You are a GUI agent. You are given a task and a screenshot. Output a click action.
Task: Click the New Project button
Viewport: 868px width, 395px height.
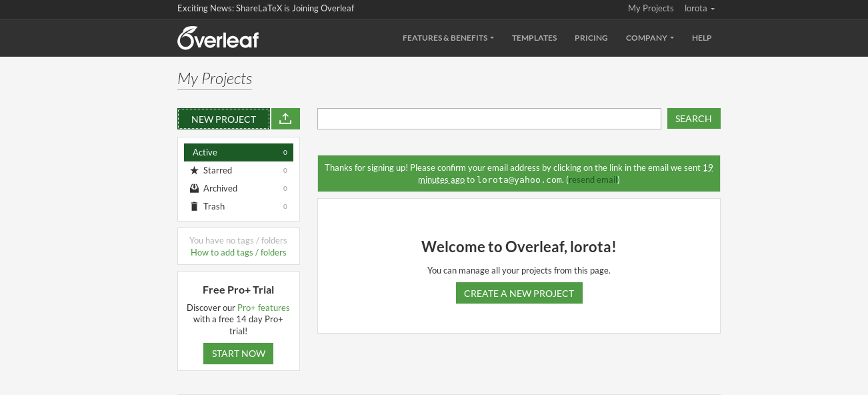[223, 119]
